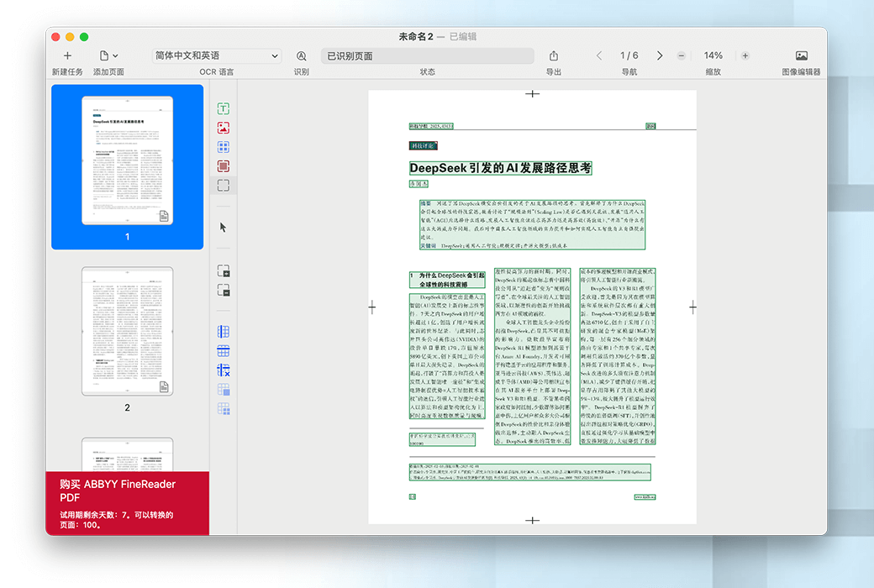The height and width of the screenshot is (588, 874).
Task: Select the table area drawing tool
Action: [x=224, y=148]
